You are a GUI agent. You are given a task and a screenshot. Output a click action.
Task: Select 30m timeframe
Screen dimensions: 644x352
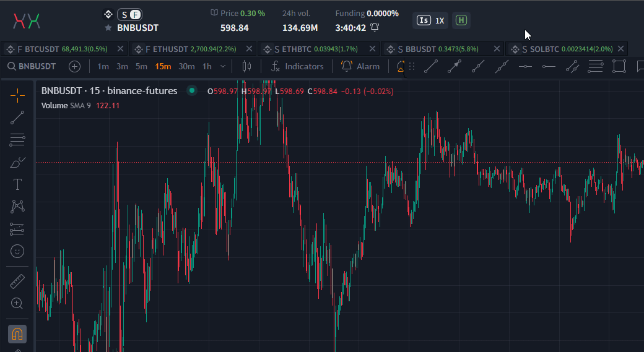point(186,66)
